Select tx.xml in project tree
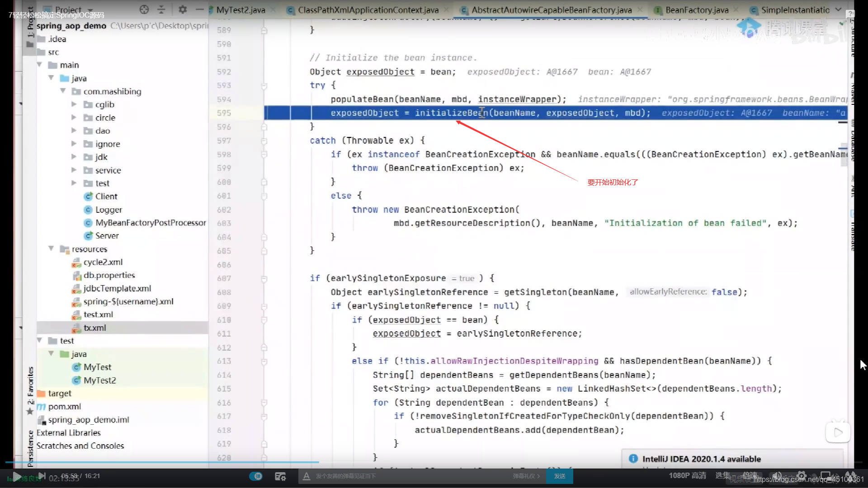The height and width of the screenshot is (488, 868). pyautogui.click(x=122, y=328)
